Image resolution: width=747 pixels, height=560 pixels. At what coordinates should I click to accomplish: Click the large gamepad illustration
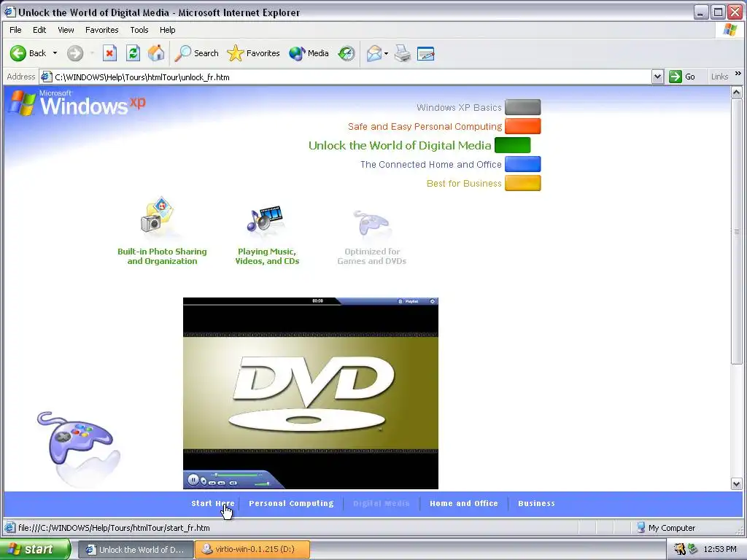click(x=77, y=448)
